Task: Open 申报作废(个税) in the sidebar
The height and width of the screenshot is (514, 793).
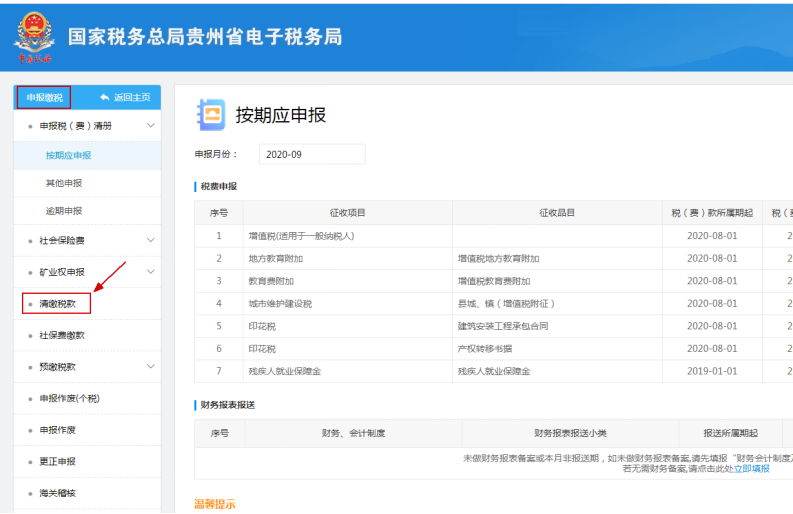Action: [x=69, y=398]
